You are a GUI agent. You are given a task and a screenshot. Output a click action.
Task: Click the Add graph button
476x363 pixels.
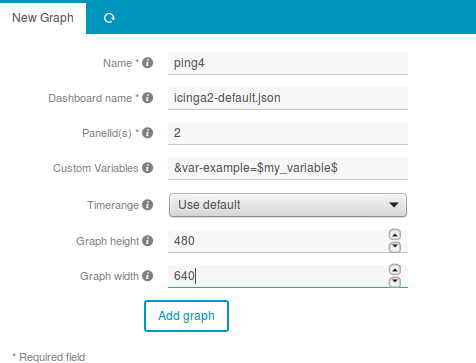pos(186,316)
